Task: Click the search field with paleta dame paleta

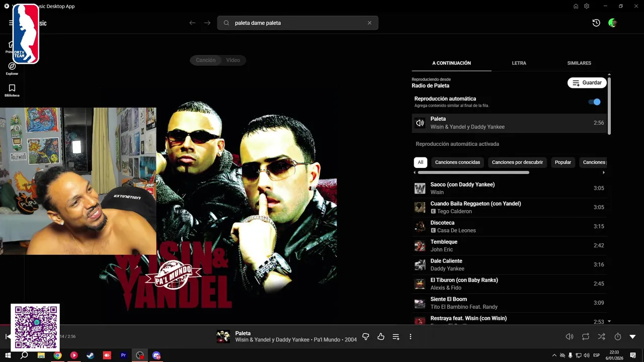Action: tap(297, 23)
